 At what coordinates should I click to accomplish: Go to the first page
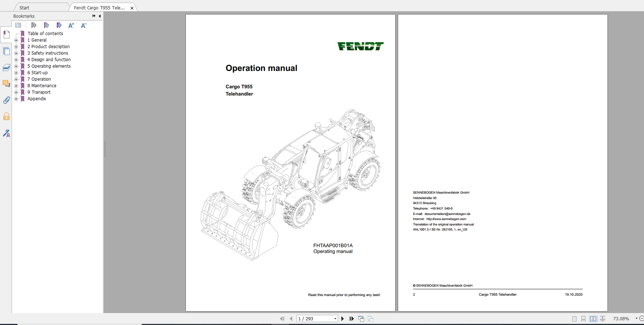pos(282,319)
